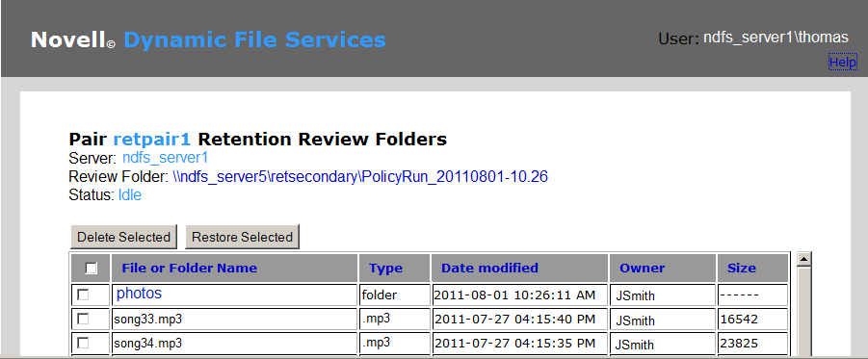Open the Help link
Image resolution: width=868 pixels, height=359 pixels.
point(843,63)
